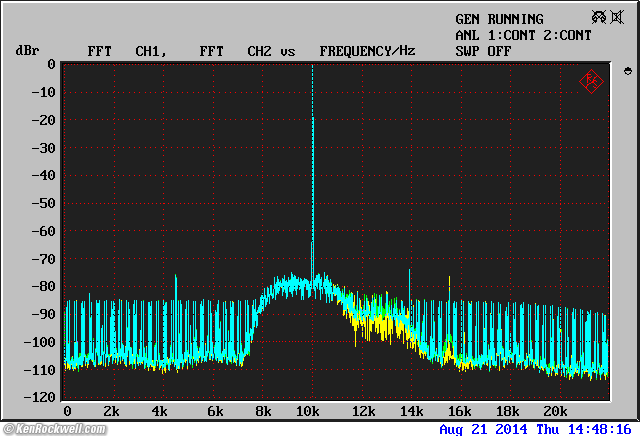Click the -60 level axis label
Screen dimensions: 640x436
click(x=42, y=231)
